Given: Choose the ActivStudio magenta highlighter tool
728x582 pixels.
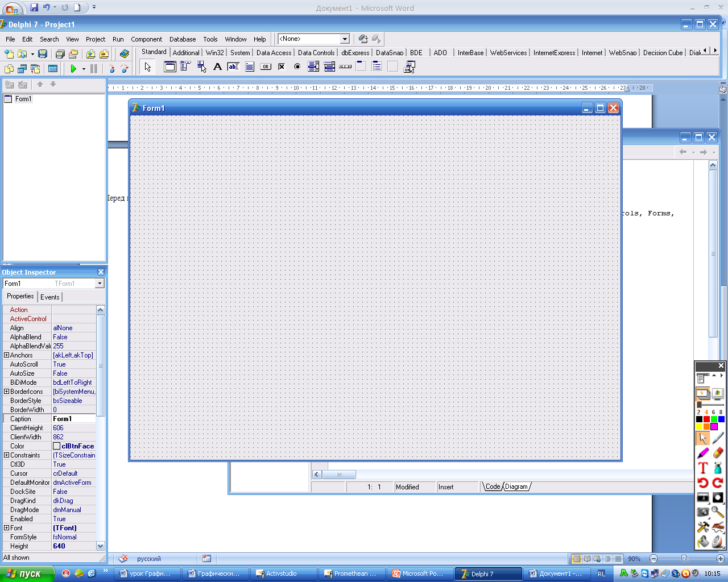Looking at the screenshot, I should [703, 453].
